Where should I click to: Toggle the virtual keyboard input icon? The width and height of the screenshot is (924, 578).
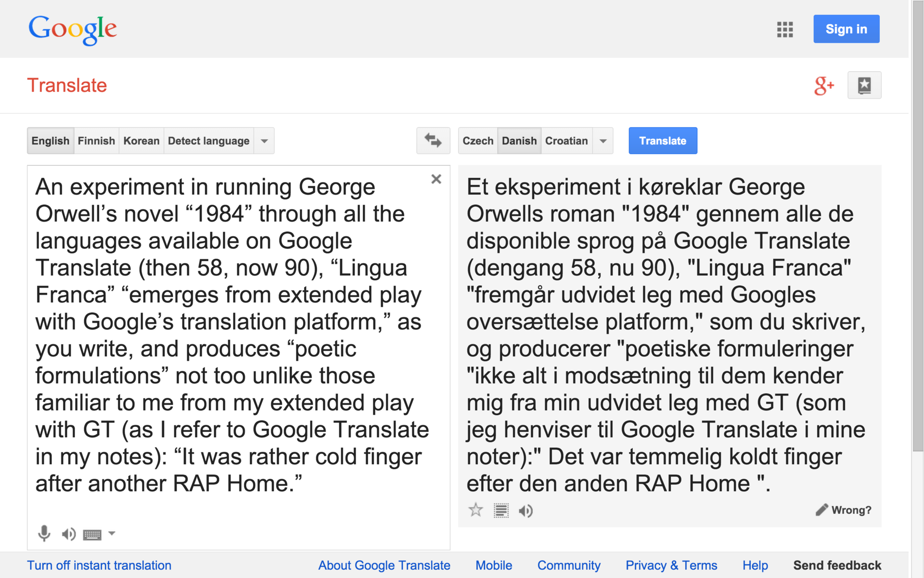(x=92, y=534)
